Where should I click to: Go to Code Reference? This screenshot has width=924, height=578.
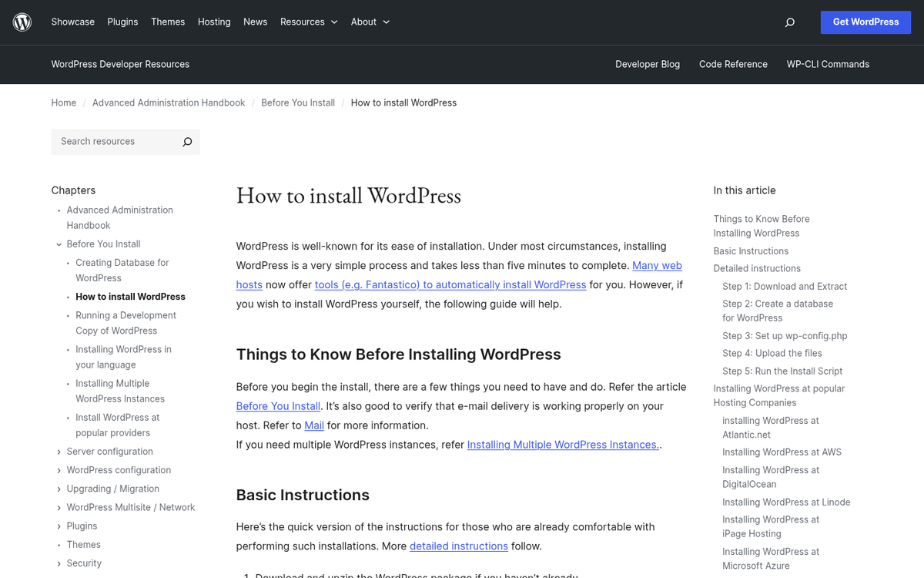tap(733, 65)
